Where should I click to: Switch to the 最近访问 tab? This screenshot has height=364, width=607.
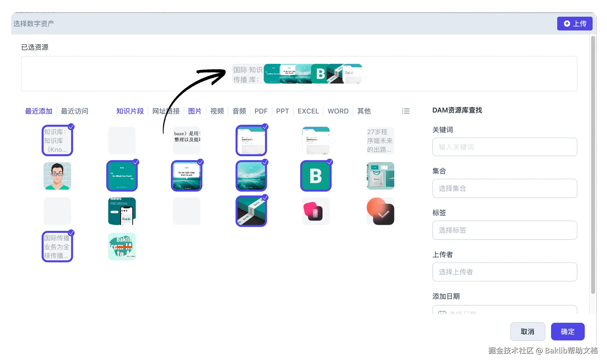tap(74, 111)
